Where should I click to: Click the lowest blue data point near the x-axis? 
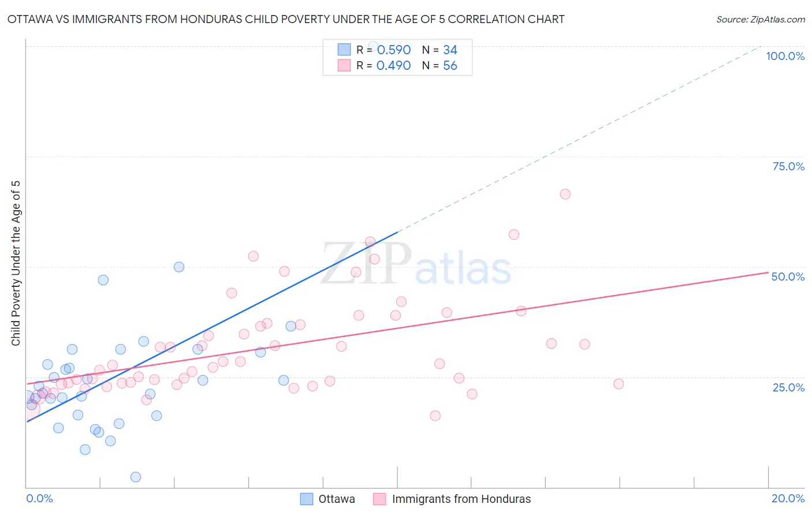pyautogui.click(x=136, y=477)
